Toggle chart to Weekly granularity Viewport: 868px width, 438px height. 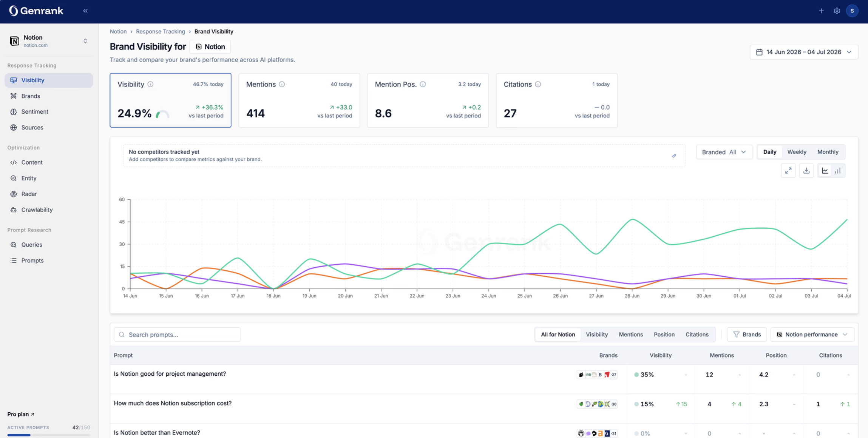[797, 152]
